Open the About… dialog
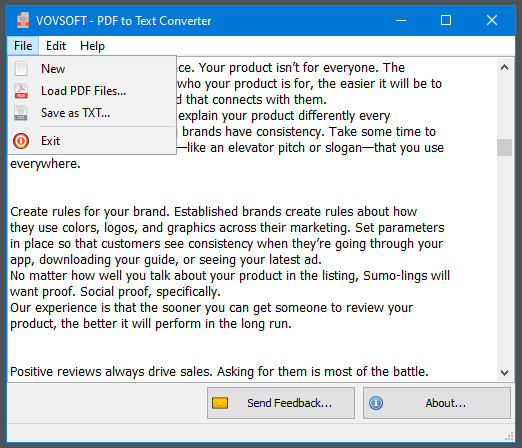Image resolution: width=522 pixels, height=448 pixels. [x=437, y=403]
